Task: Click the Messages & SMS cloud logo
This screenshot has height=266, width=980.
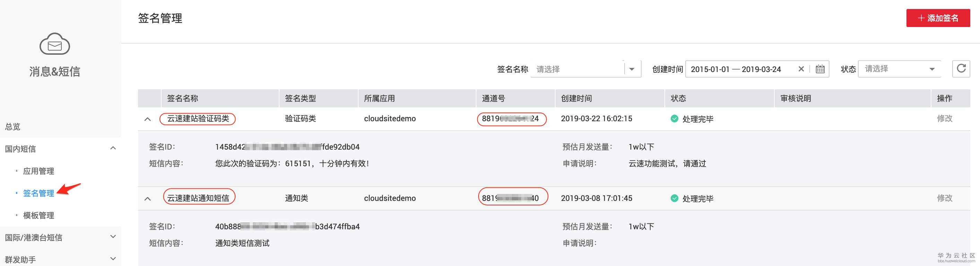Action: (x=55, y=44)
